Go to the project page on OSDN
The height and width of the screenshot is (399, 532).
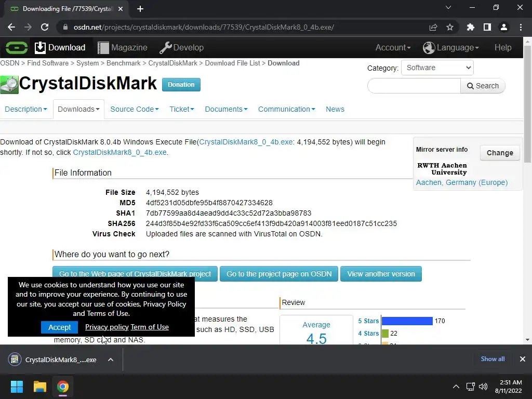tap(279, 274)
